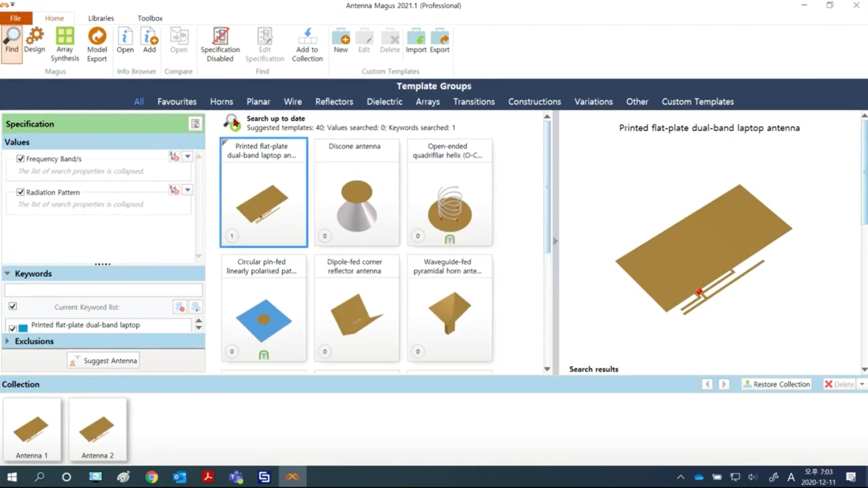This screenshot has height=488, width=868.
Task: Select the Dielectric template group
Action: pos(385,102)
